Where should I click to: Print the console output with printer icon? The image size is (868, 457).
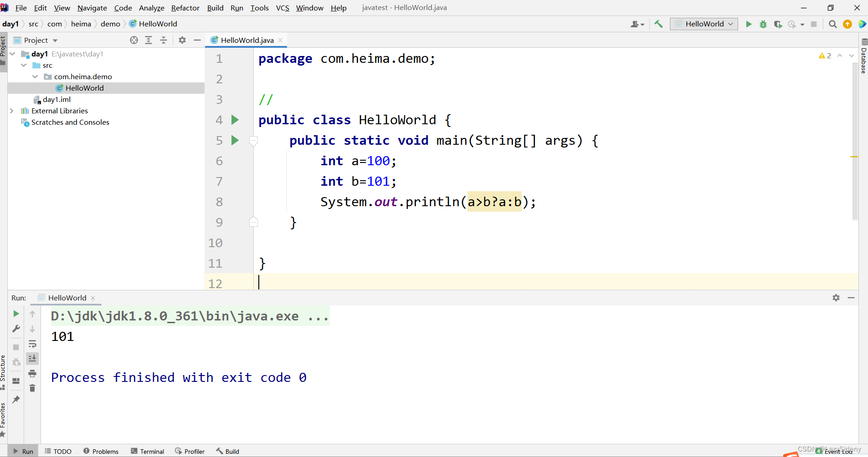32,373
